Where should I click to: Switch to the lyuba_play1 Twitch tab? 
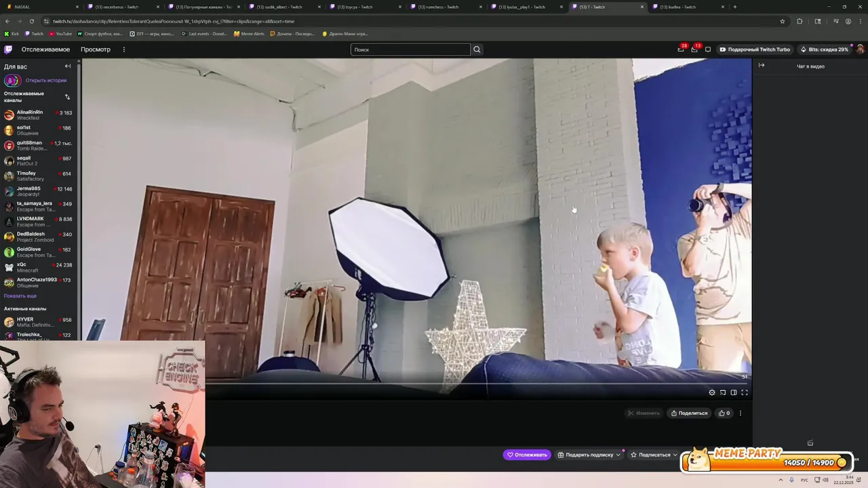coord(526,7)
